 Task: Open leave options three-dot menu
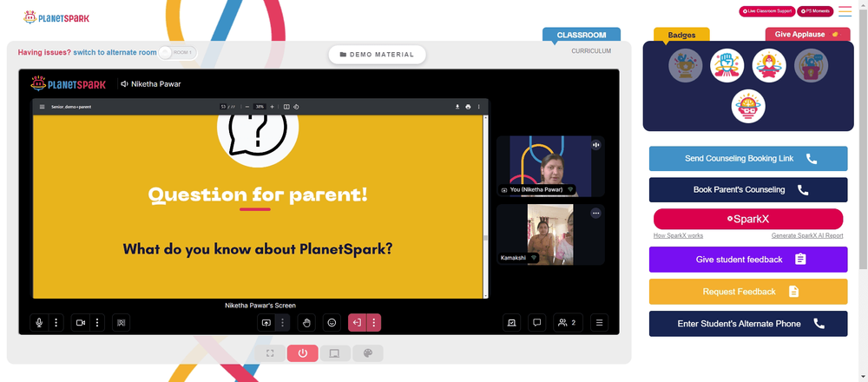373,323
